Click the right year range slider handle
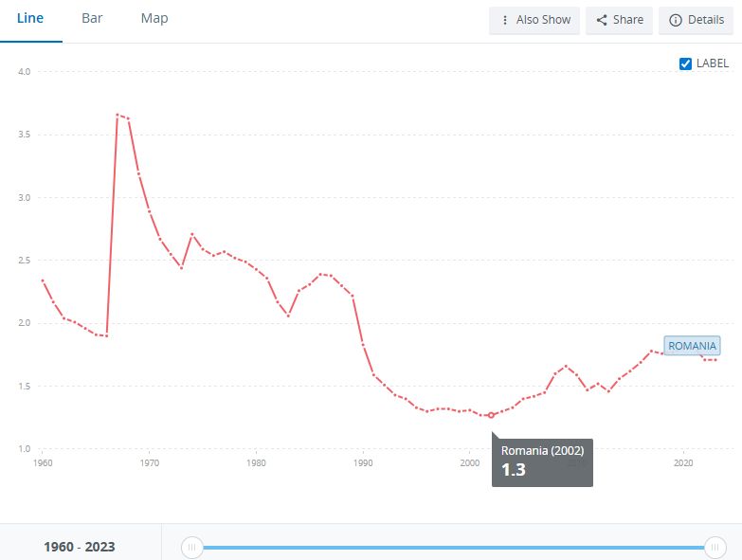The height and width of the screenshot is (560, 742). click(x=715, y=547)
